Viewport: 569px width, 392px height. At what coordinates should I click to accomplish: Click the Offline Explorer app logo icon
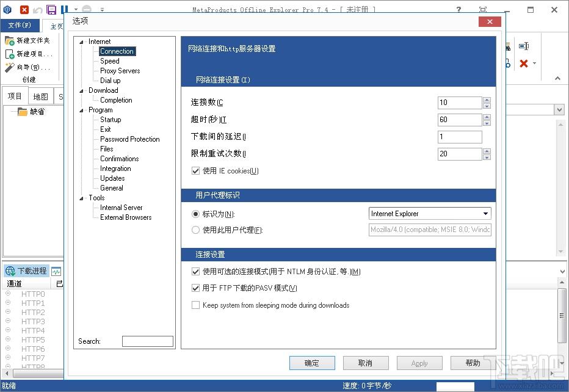(7, 9)
